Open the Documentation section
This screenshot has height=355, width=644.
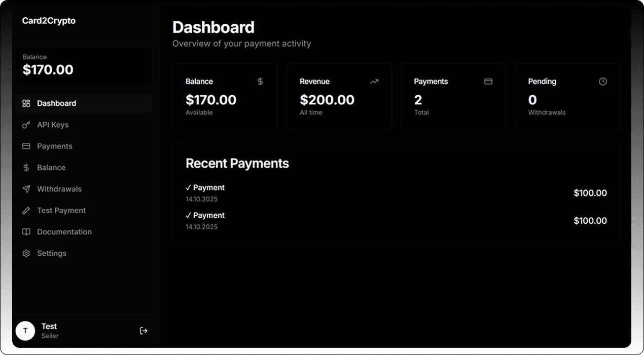pyautogui.click(x=64, y=232)
